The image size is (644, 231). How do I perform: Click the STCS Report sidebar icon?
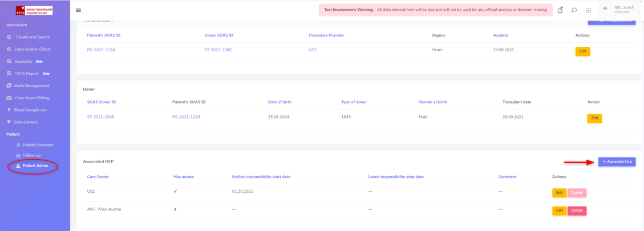[x=9, y=74]
